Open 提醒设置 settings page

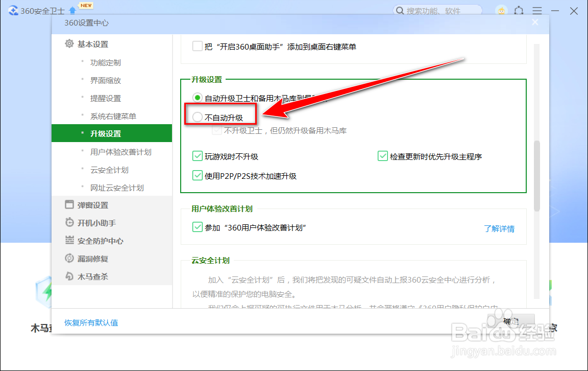pyautogui.click(x=105, y=99)
